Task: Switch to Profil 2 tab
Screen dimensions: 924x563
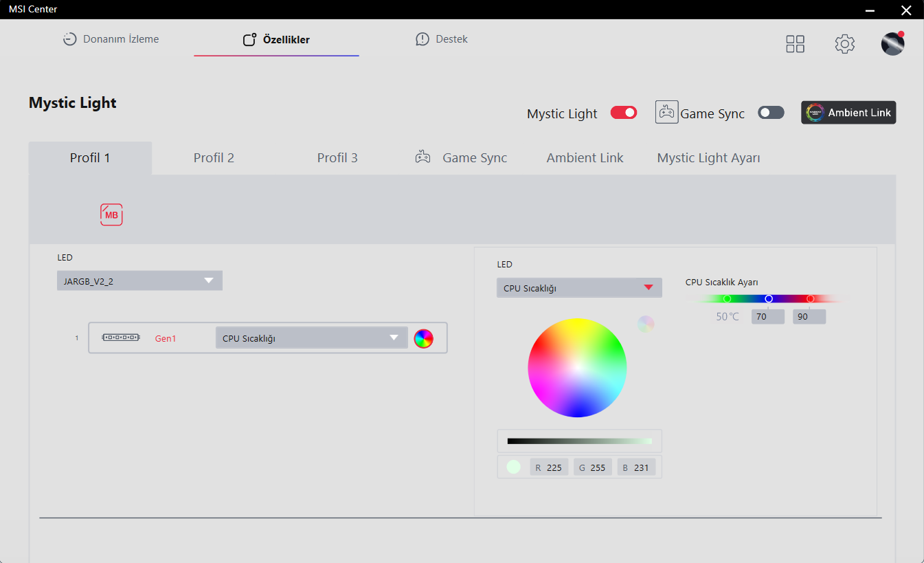Action: (214, 158)
